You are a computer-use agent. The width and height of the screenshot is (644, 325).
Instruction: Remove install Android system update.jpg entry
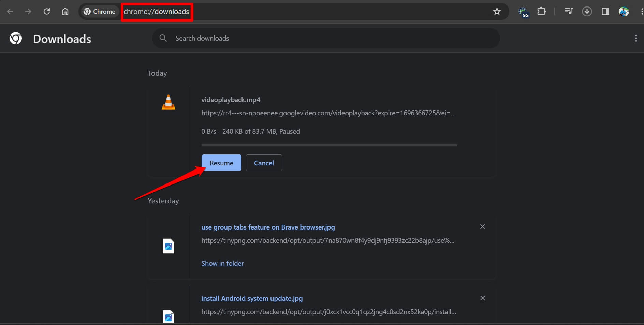(482, 298)
